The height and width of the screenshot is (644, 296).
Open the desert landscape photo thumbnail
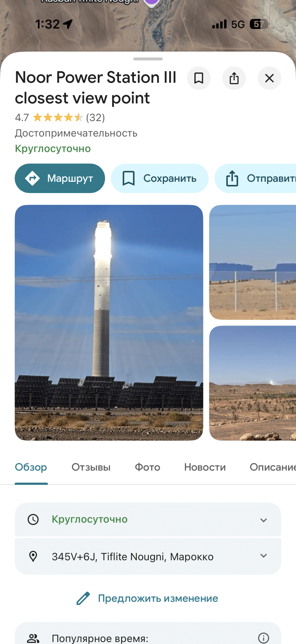[253, 383]
